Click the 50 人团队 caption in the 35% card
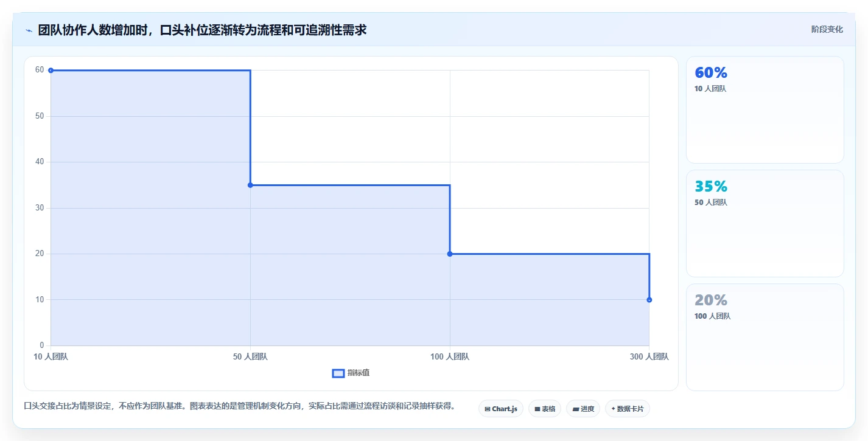 (x=711, y=203)
